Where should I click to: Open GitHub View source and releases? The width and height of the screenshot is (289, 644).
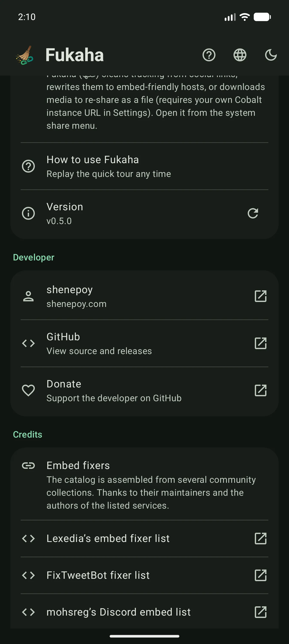[144, 343]
